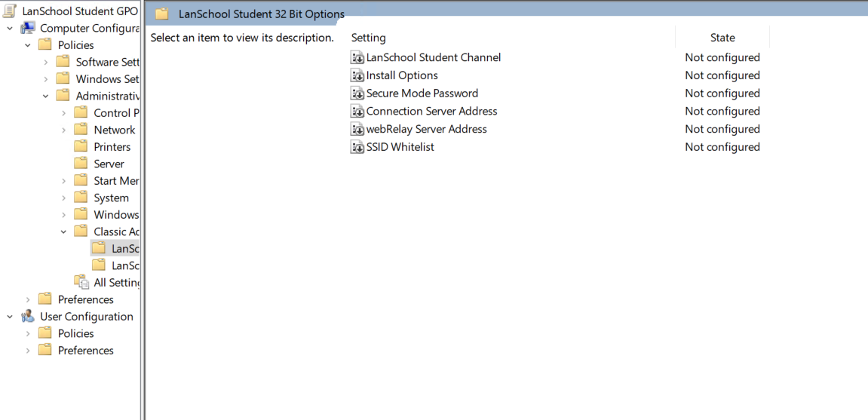Click the highlighted LanSc folder icon in tree
Image resolution: width=868 pixels, height=420 pixels.
(99, 249)
